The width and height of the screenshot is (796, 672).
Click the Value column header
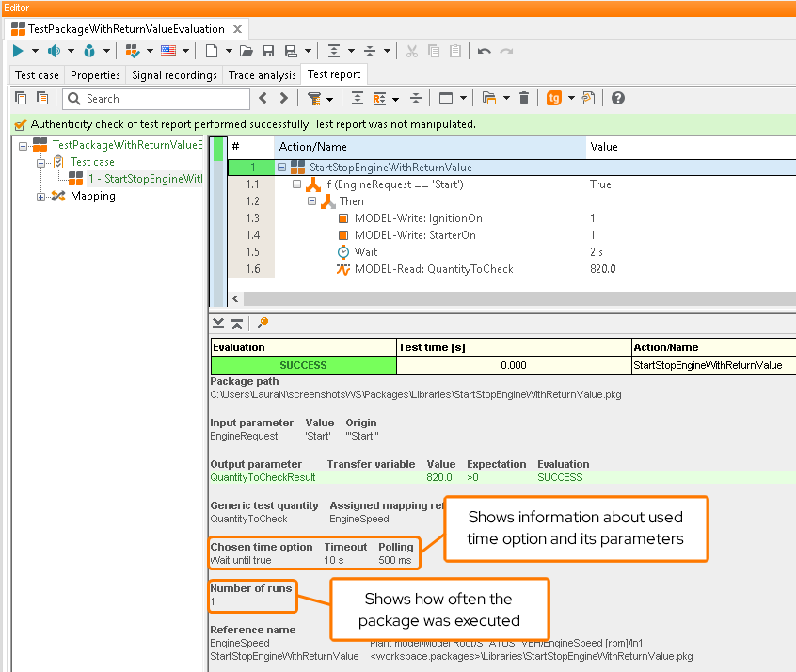tap(691, 147)
